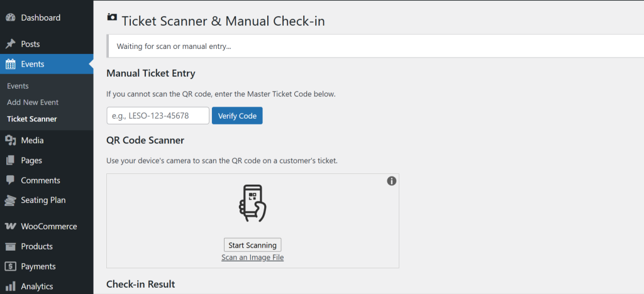Click the WooCommerce logo icon

click(x=11, y=226)
